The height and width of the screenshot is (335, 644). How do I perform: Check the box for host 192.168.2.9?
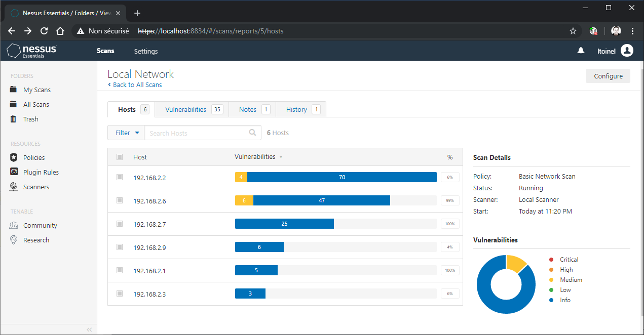point(120,247)
